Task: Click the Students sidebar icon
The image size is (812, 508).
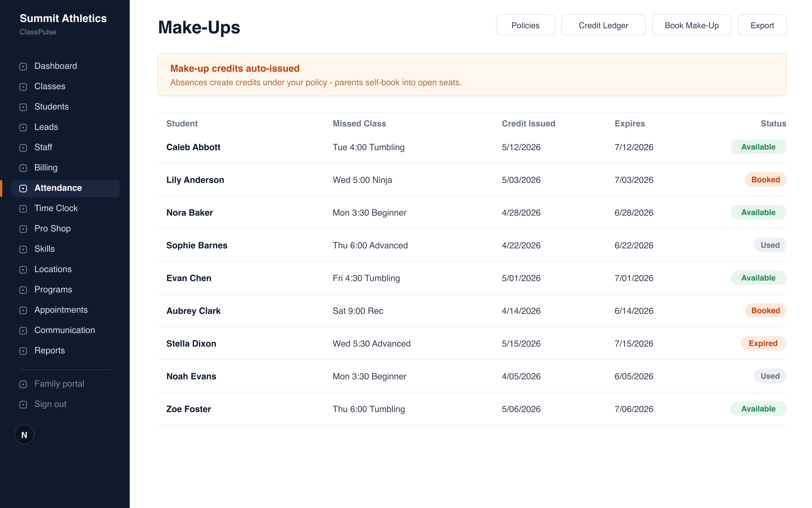Action: tap(23, 107)
